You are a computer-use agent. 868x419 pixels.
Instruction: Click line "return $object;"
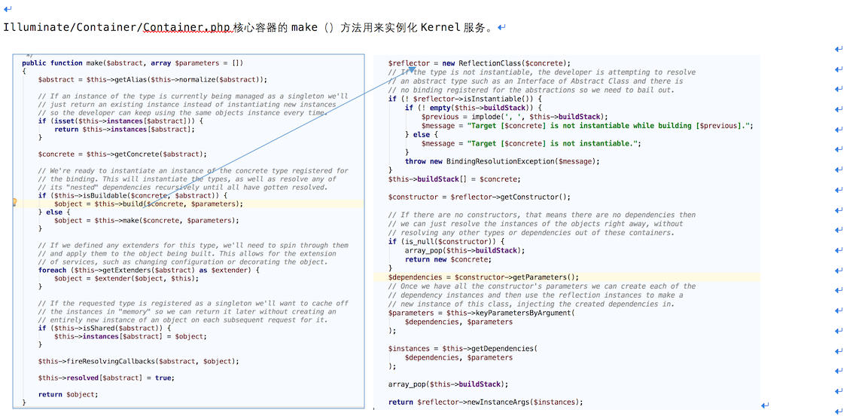click(x=68, y=394)
